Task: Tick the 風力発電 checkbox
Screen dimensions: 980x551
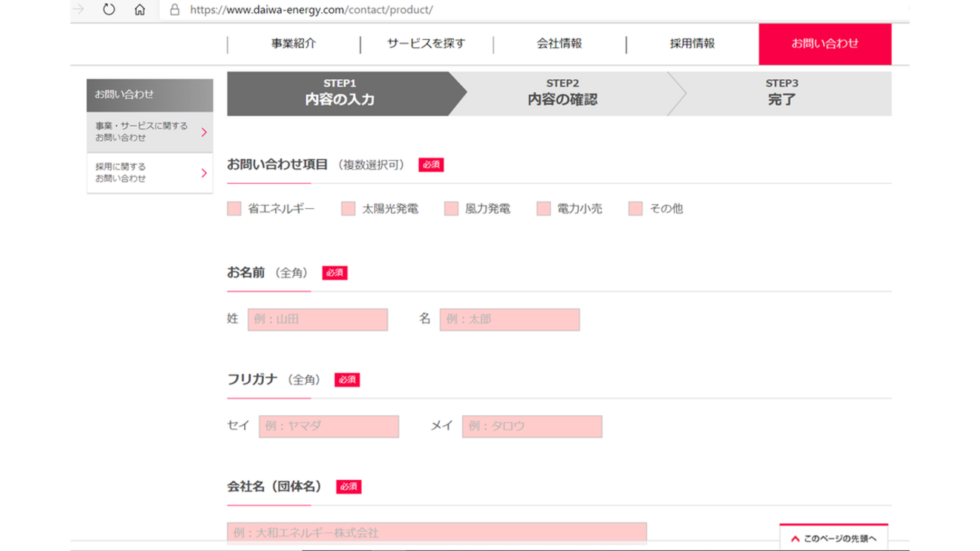Action: coord(452,209)
